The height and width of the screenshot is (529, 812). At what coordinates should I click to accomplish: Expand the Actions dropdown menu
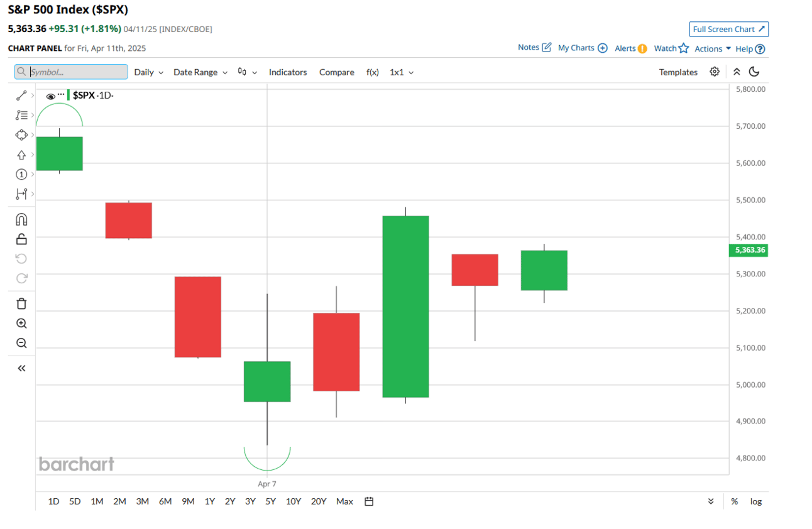click(x=713, y=48)
